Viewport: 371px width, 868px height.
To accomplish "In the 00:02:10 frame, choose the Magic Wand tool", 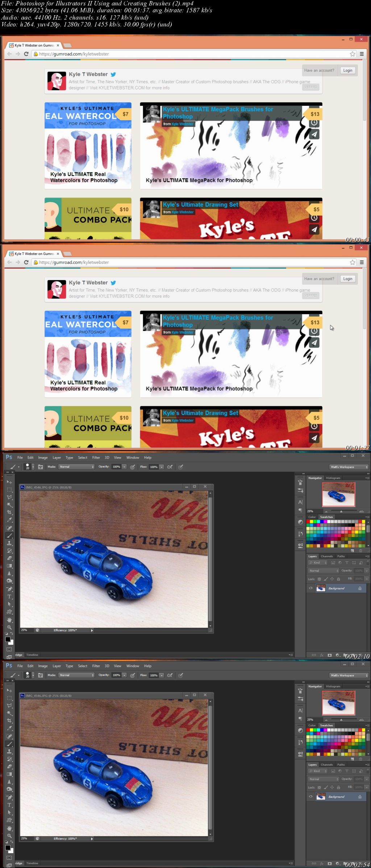I will pos(9,505).
